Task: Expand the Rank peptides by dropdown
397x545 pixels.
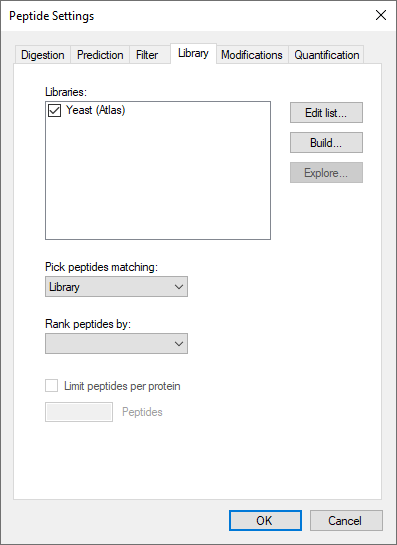Action: [116, 344]
